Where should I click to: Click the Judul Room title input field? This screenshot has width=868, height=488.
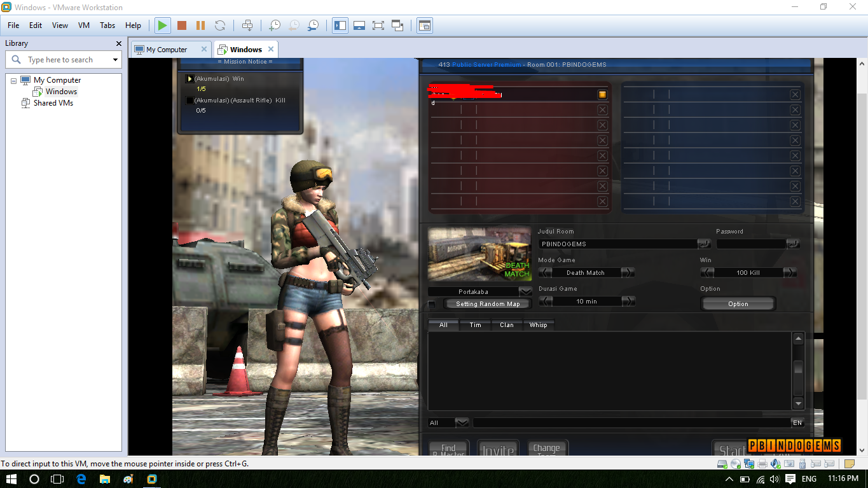[x=617, y=244]
